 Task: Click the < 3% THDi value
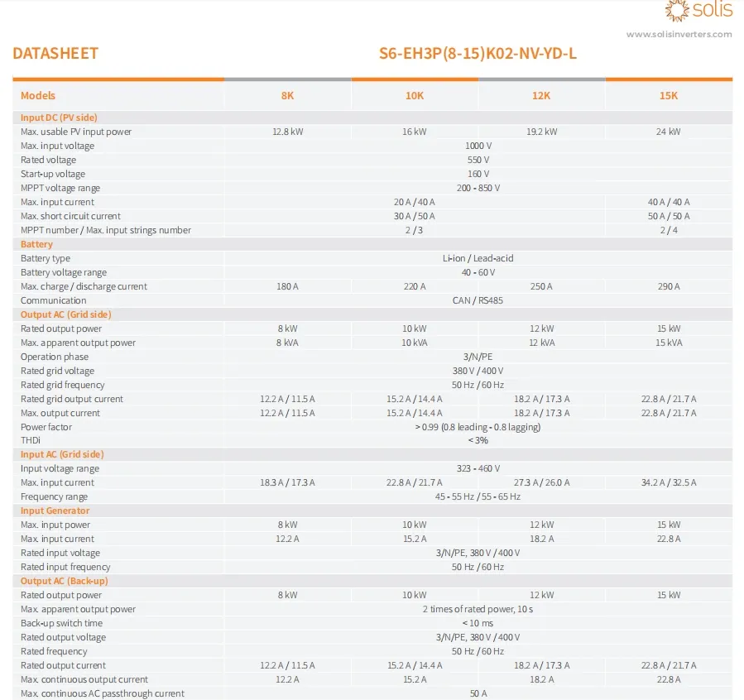pyautogui.click(x=478, y=440)
